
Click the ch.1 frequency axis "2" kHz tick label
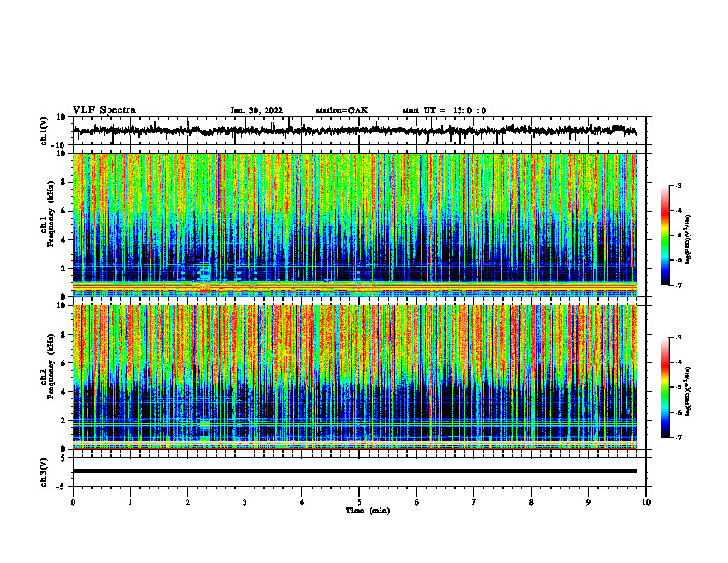pyautogui.click(x=63, y=269)
